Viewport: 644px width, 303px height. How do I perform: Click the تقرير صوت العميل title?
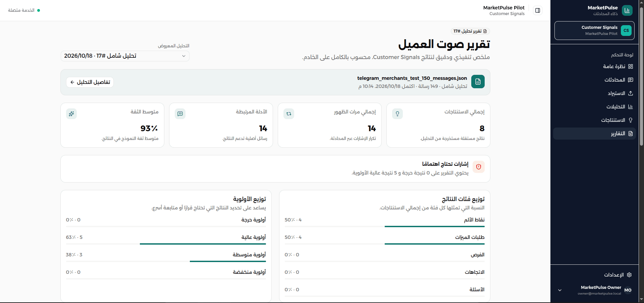(444, 44)
